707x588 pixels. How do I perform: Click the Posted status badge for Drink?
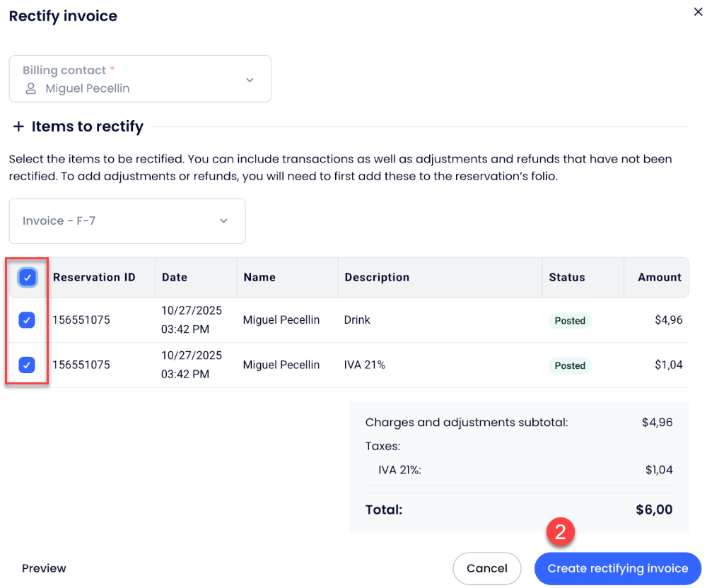pyautogui.click(x=570, y=321)
